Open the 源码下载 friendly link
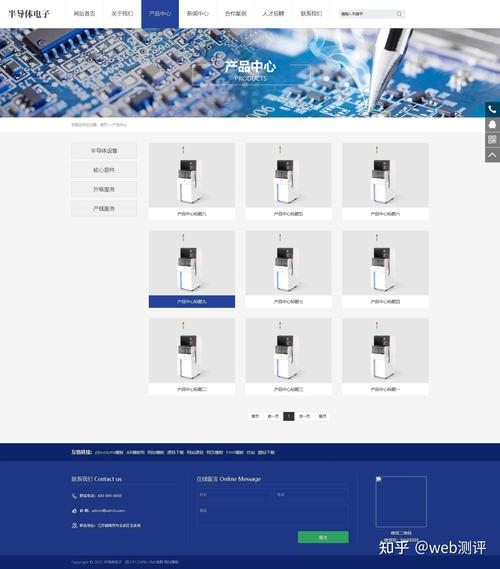 [175, 453]
